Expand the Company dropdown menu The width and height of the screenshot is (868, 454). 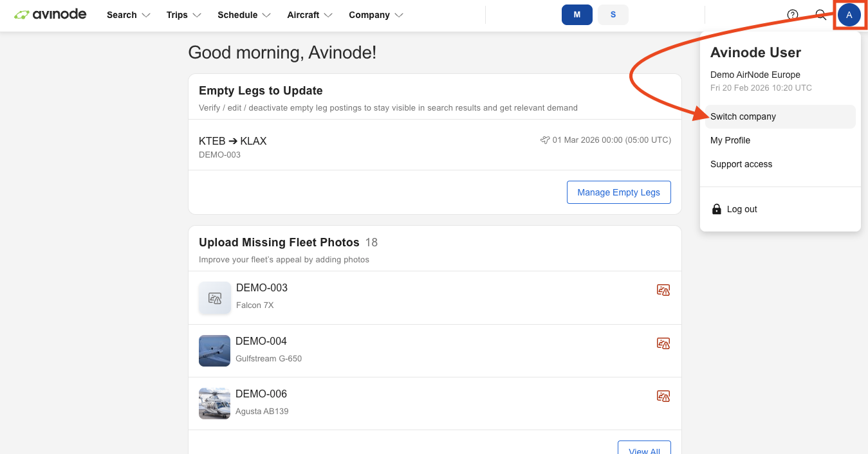click(x=376, y=15)
